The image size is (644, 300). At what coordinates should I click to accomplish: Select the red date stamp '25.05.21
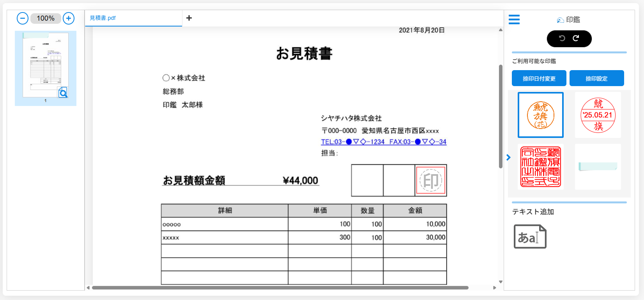[598, 115]
